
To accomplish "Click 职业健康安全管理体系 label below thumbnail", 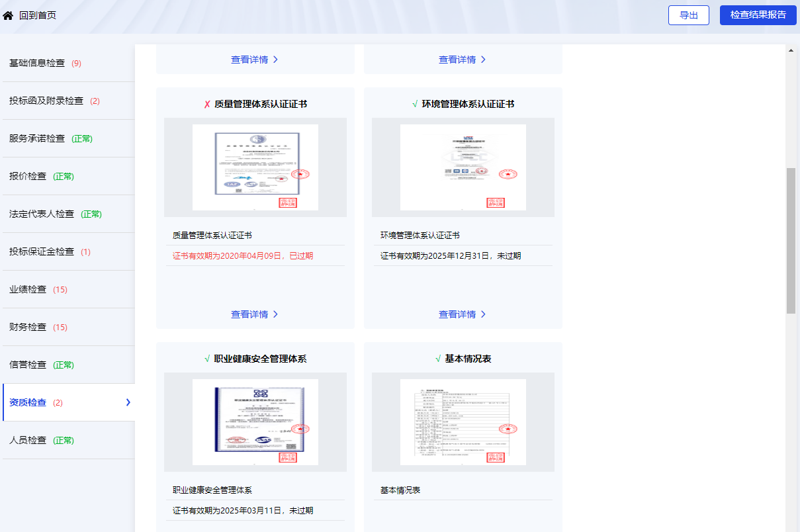I will click(x=212, y=490).
